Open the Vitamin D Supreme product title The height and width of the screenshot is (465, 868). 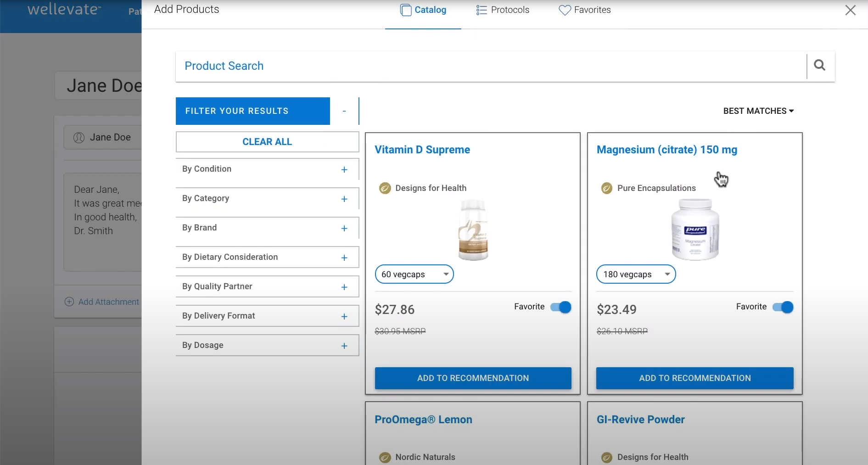[422, 150]
